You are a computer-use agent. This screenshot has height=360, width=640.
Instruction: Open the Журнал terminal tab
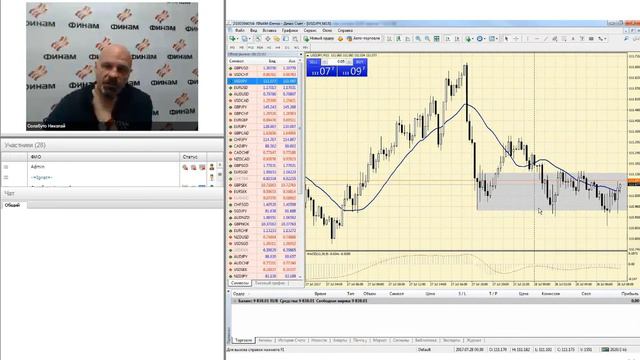click(474, 340)
